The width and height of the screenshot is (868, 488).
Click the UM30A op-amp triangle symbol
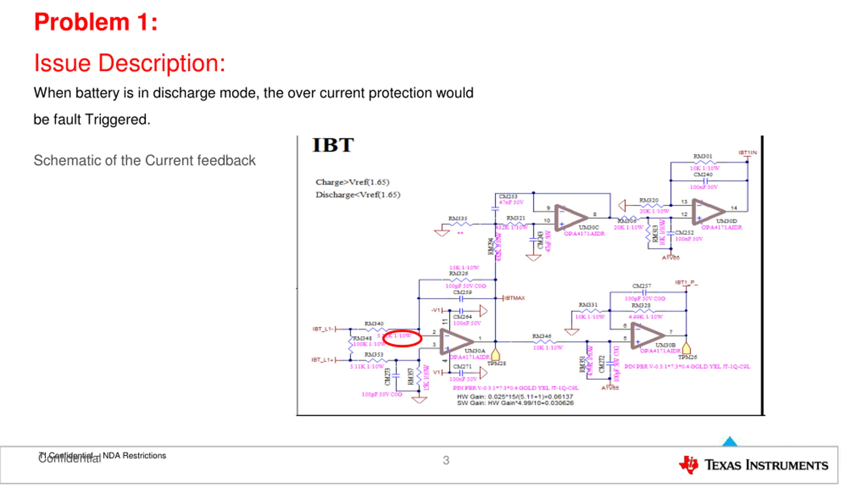point(456,341)
